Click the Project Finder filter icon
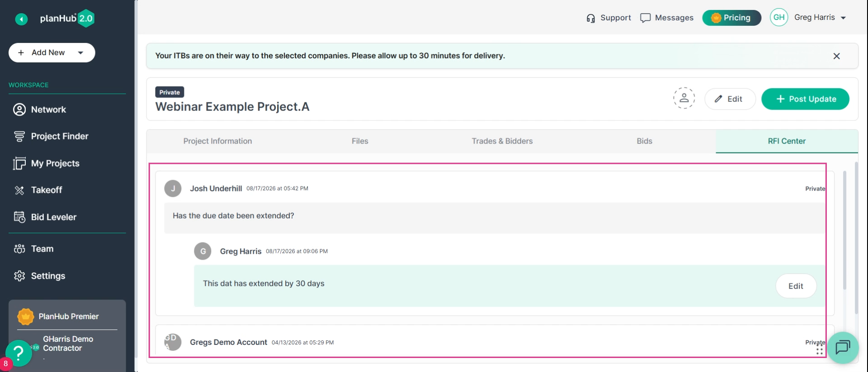 [x=19, y=136]
